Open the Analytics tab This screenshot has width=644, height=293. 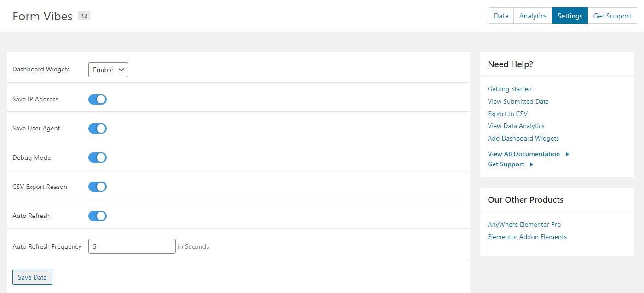532,16
